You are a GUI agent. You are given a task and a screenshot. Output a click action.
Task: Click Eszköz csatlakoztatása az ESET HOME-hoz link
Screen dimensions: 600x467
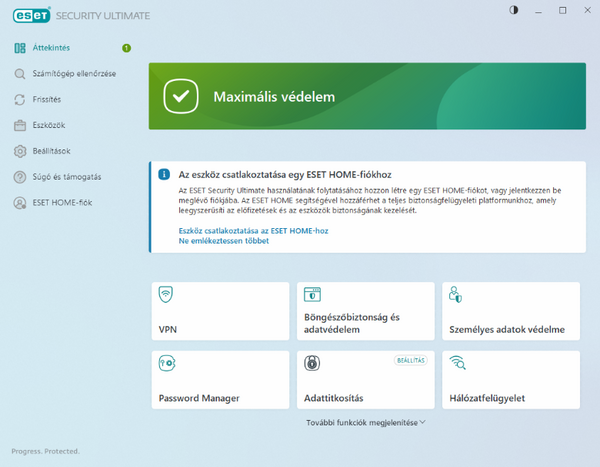pos(252,231)
